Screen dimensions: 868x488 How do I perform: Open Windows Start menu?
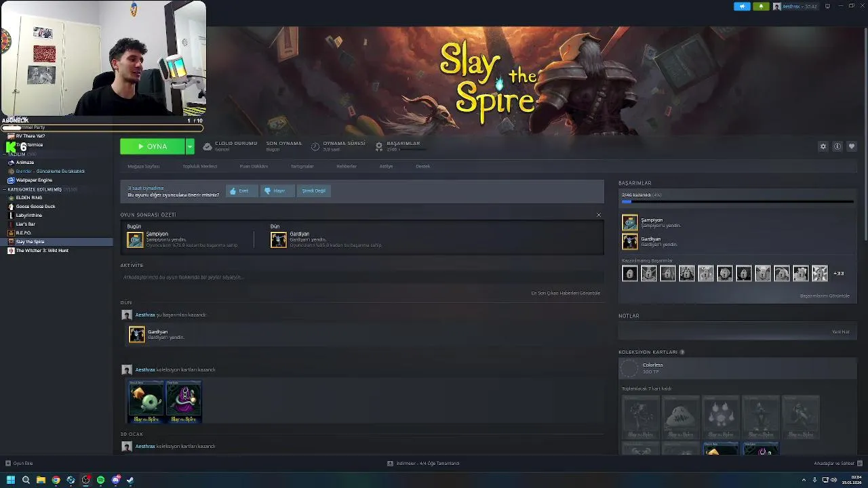point(10,480)
